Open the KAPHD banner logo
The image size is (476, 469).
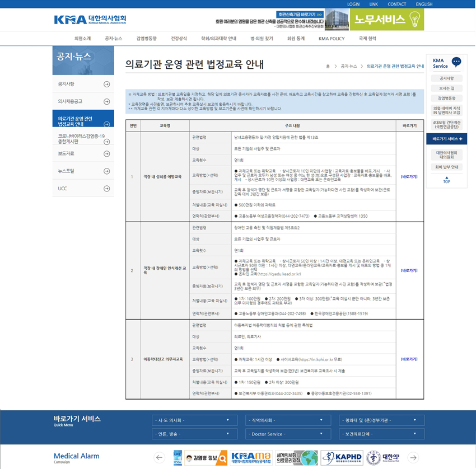pyautogui.click(x=342, y=458)
